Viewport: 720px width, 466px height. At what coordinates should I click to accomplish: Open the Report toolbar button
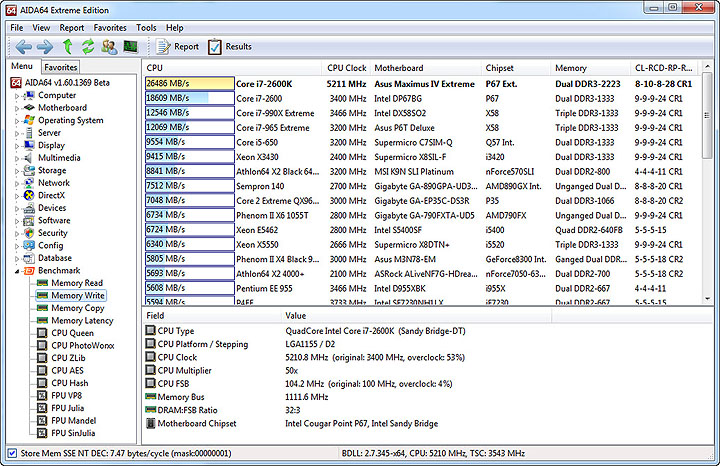point(178,46)
